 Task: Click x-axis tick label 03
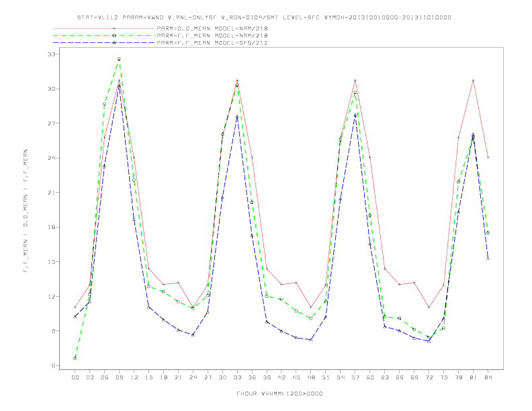[x=89, y=377]
